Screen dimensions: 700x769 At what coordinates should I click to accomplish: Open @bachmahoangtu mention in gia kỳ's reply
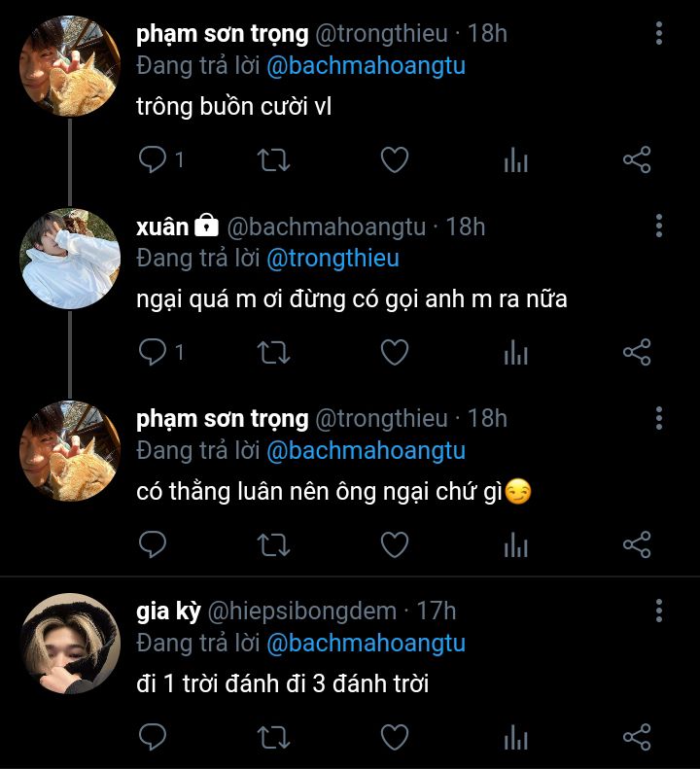click(366, 643)
